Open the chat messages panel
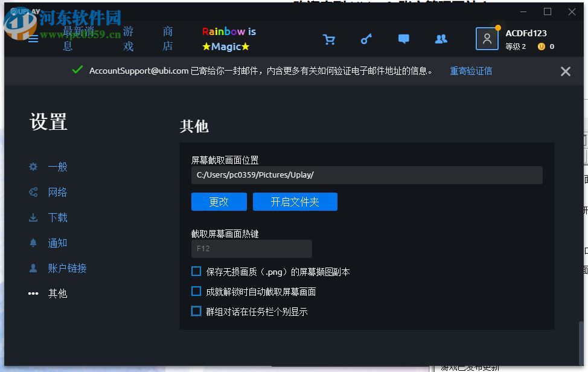The width and height of the screenshot is (588, 372). click(403, 39)
